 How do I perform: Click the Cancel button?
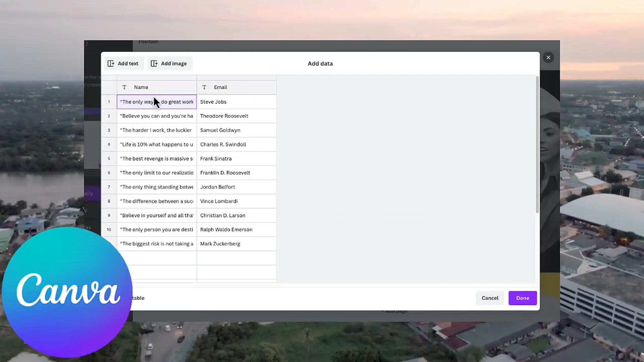coord(490,298)
